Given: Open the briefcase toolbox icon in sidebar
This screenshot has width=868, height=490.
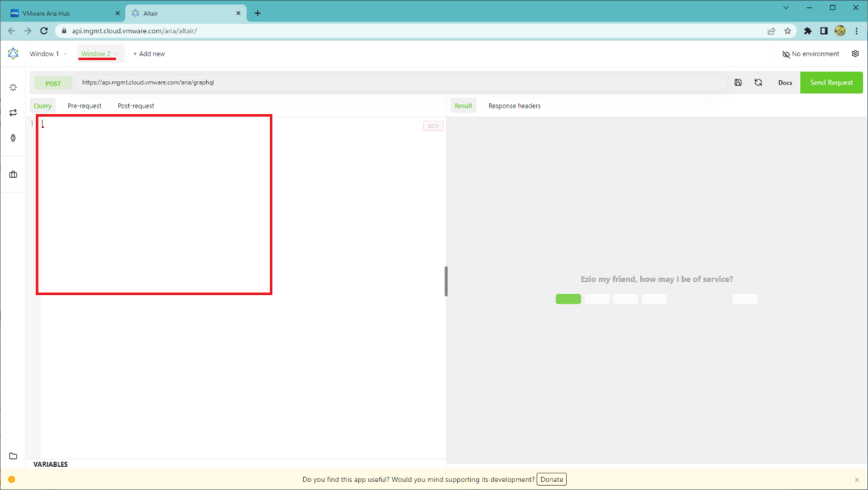Looking at the screenshot, I should pos(13,174).
